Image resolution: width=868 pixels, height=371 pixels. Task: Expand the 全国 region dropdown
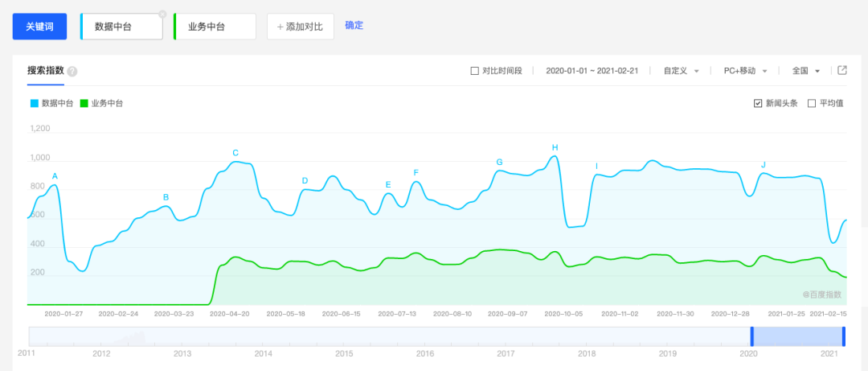[805, 71]
